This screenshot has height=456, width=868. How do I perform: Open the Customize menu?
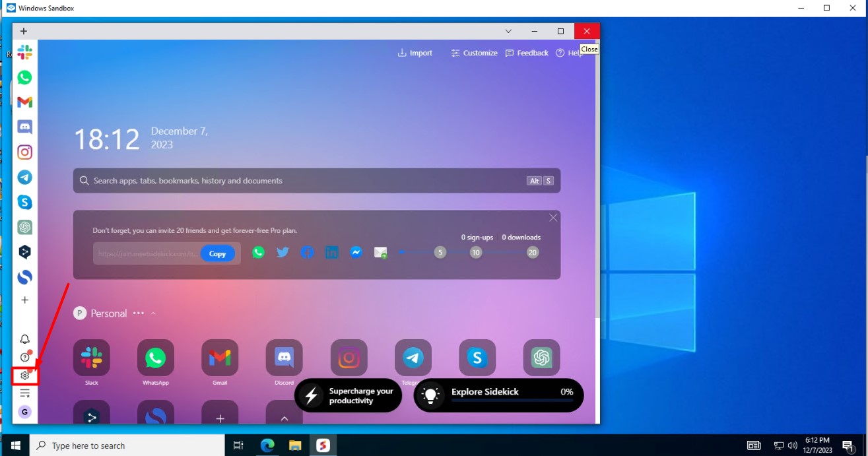pyautogui.click(x=474, y=53)
